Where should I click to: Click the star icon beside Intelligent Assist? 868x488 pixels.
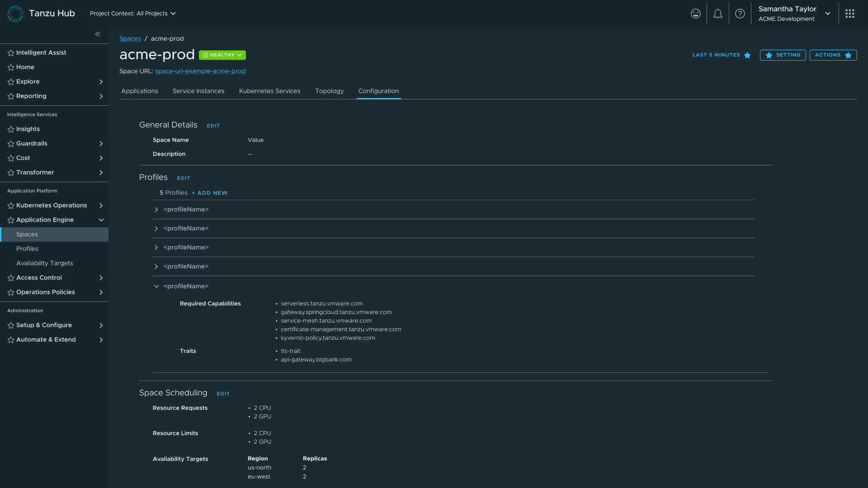11,53
